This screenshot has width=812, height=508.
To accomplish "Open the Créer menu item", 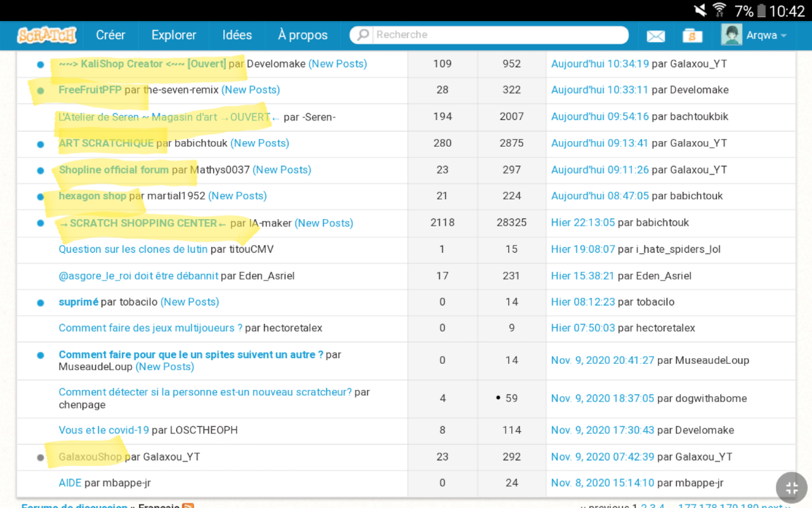I will 110,35.
